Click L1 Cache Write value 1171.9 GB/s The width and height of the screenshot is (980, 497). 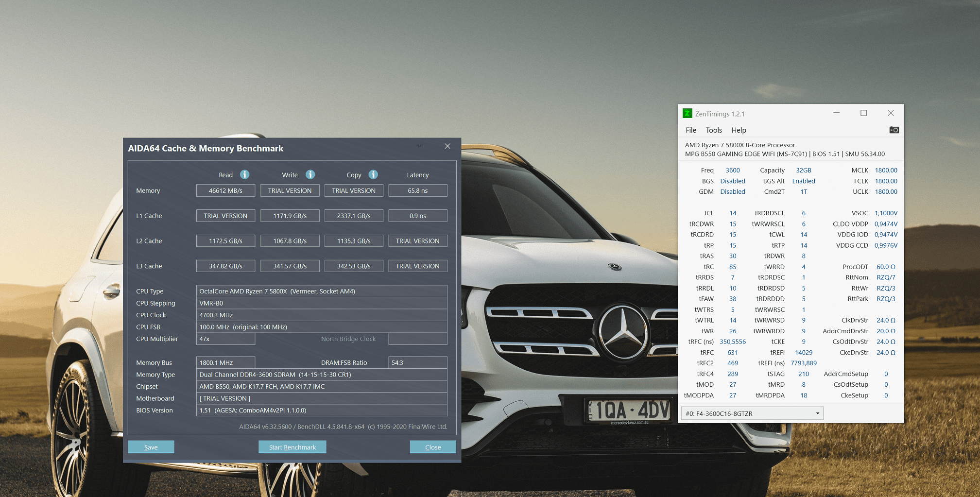tap(290, 216)
